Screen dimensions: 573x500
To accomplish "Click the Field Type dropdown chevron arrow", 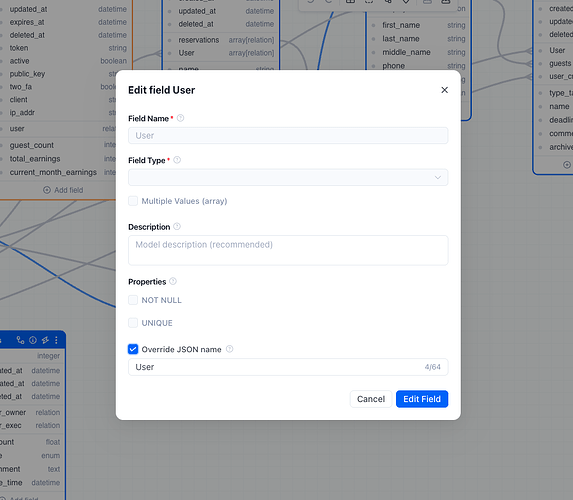I will 438,178.
